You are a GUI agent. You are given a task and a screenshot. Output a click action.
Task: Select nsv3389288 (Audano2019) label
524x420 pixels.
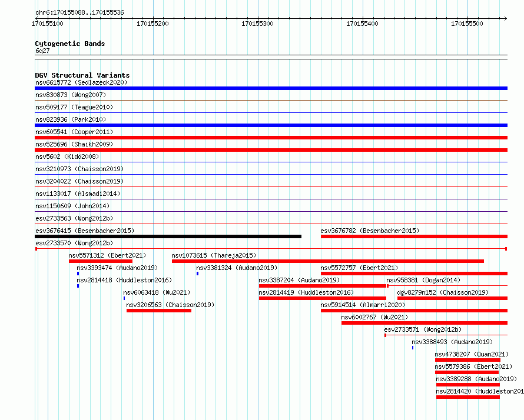click(x=476, y=379)
